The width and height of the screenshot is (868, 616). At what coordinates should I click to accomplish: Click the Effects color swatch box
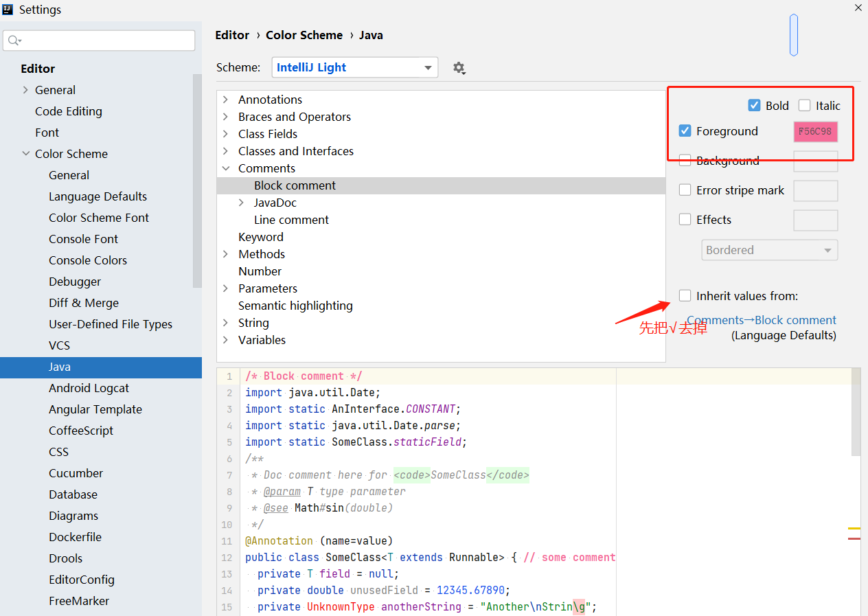coord(816,220)
